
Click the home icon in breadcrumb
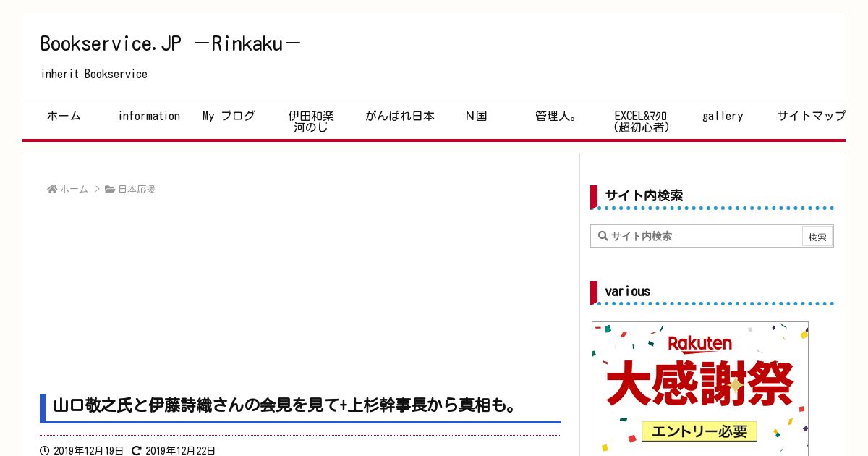(x=52, y=189)
